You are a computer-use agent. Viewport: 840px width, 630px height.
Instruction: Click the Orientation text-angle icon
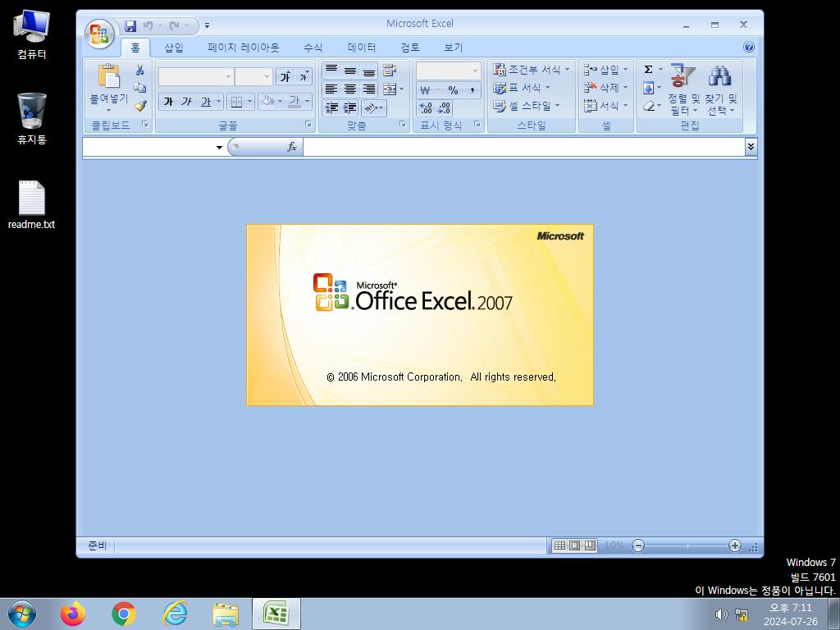[372, 108]
